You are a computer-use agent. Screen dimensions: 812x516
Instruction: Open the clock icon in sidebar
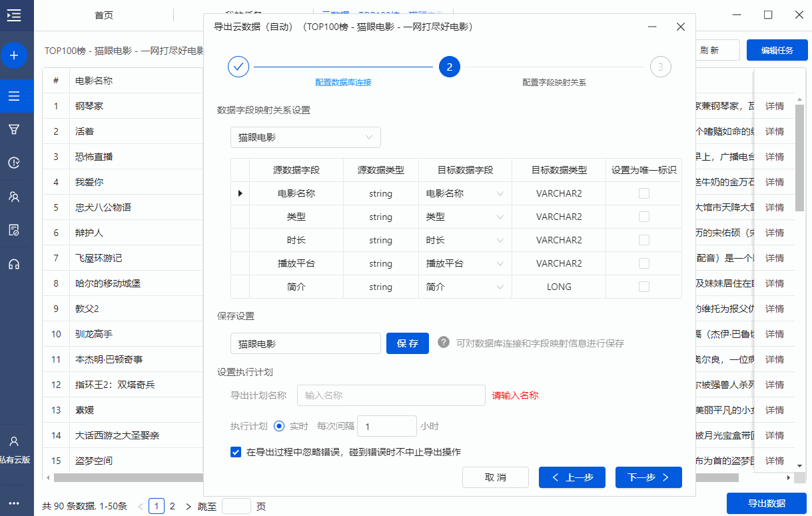14,163
